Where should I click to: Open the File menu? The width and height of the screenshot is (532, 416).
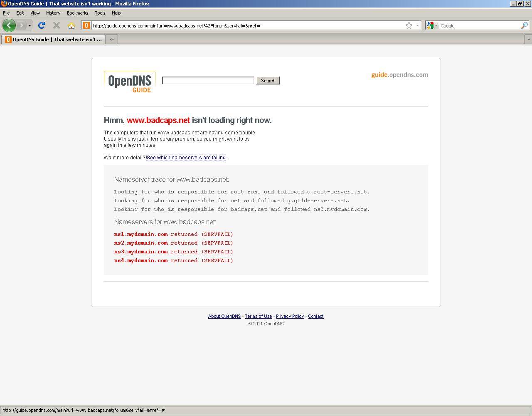tap(6, 13)
